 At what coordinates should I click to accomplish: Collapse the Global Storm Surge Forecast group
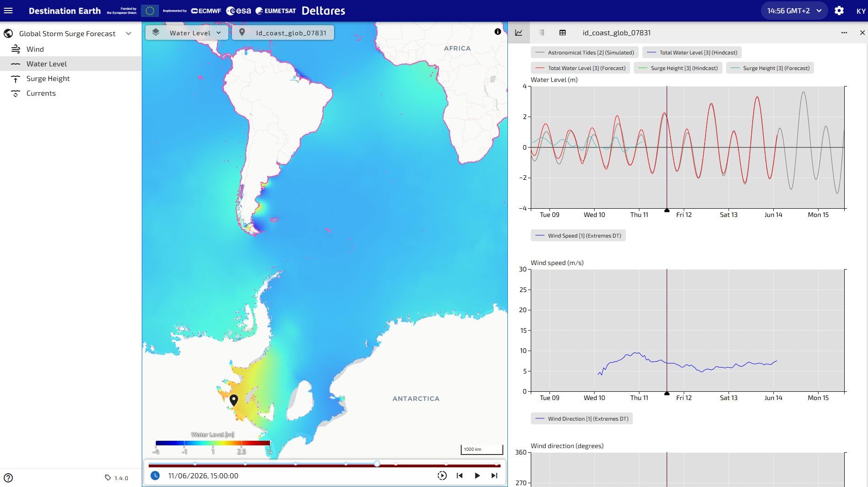129,33
